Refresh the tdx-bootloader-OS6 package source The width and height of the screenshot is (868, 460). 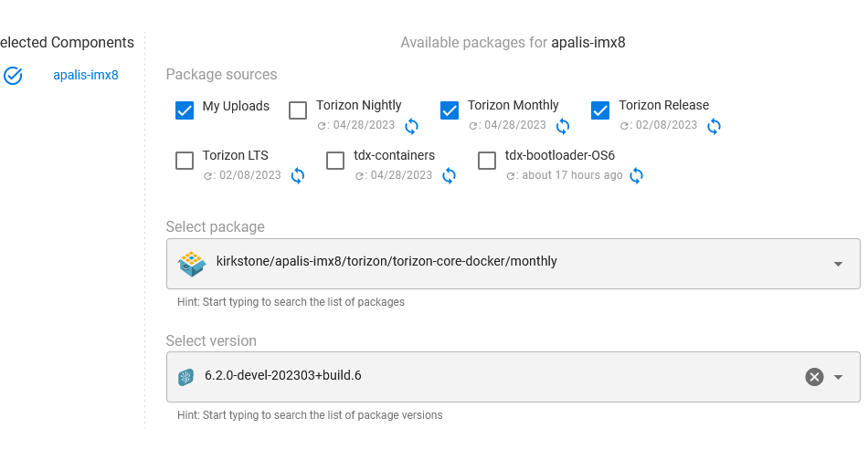pos(637,176)
